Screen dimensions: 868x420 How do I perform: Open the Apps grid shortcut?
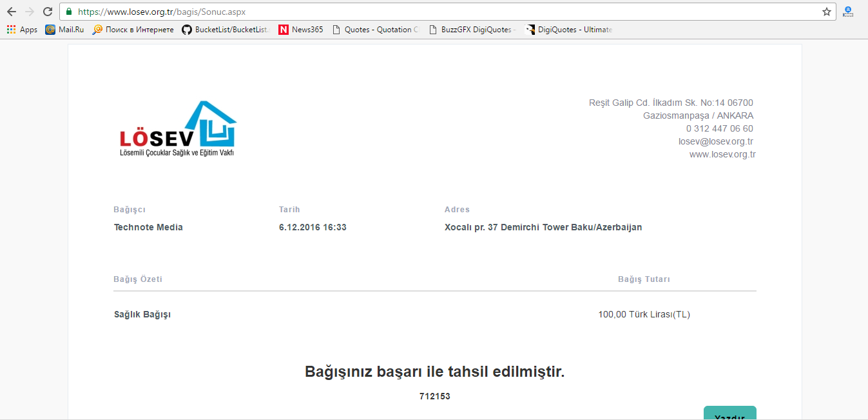(x=22, y=30)
